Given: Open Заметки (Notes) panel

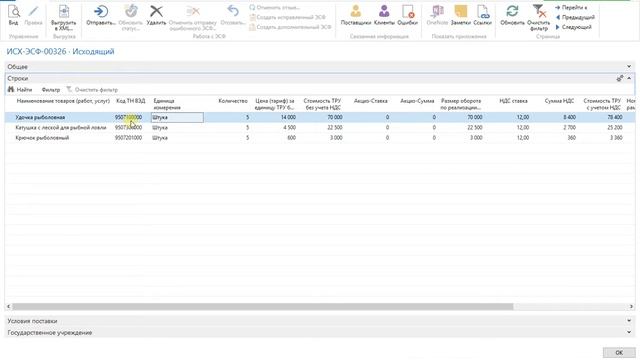Looking at the screenshot, I should pyautogui.click(x=461, y=15).
